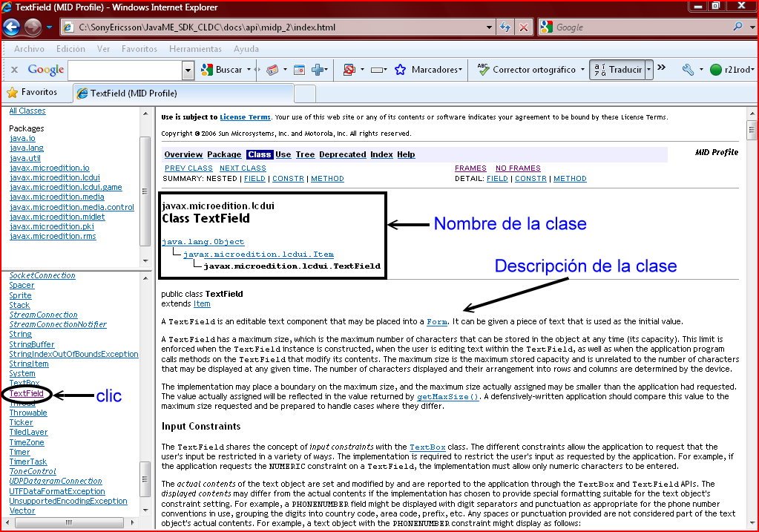The image size is (759, 532).
Task: Open the Vector class link
Action: tap(22, 510)
